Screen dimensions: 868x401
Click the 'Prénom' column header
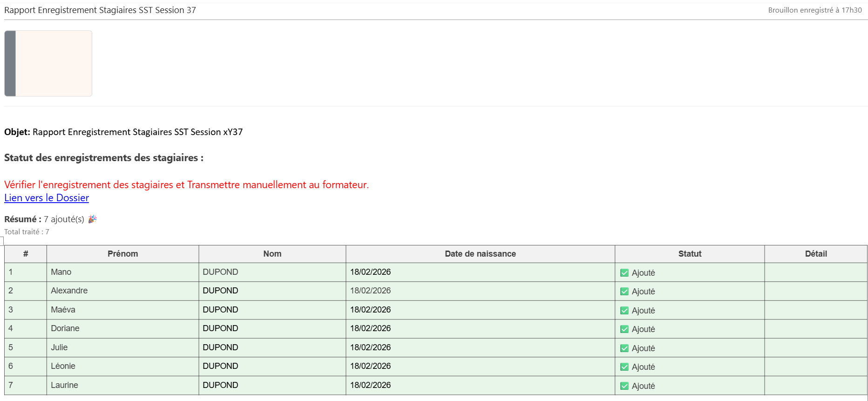coord(123,254)
